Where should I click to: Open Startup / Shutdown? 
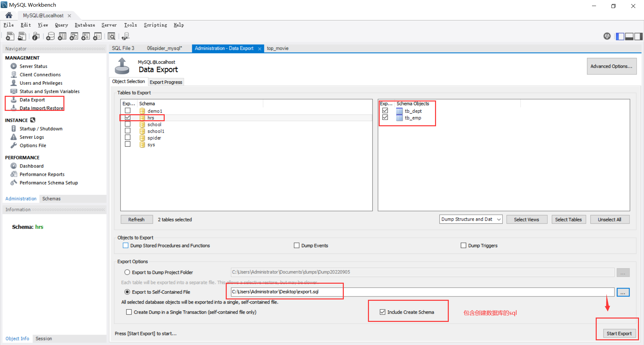(41, 129)
